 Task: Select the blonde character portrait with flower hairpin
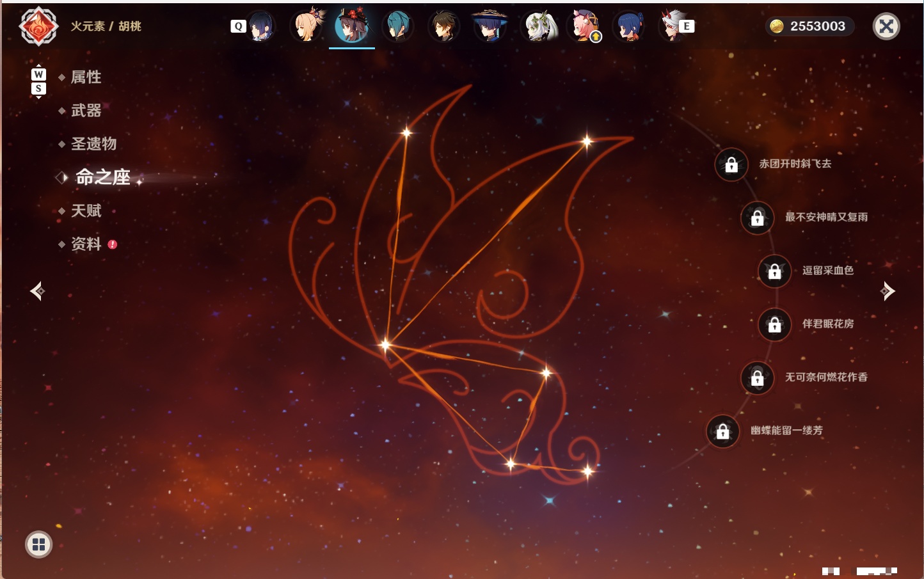[307, 26]
